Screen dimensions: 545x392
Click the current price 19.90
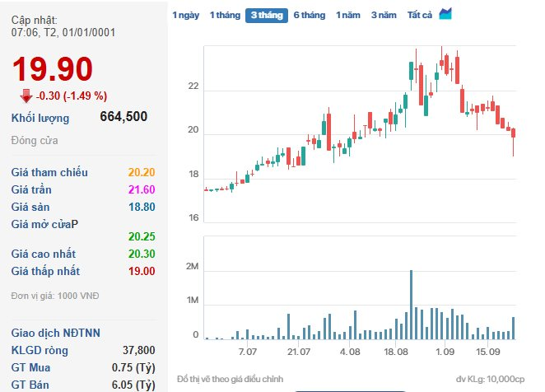(x=53, y=69)
